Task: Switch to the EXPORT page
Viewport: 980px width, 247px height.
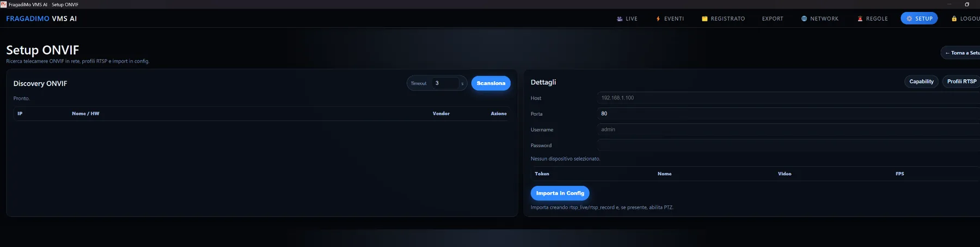Action: pyautogui.click(x=773, y=18)
